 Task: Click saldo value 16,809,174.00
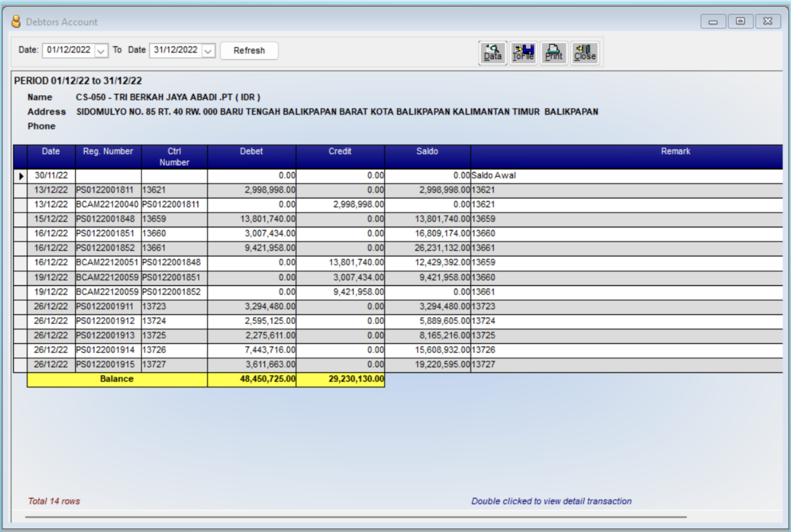click(x=428, y=233)
